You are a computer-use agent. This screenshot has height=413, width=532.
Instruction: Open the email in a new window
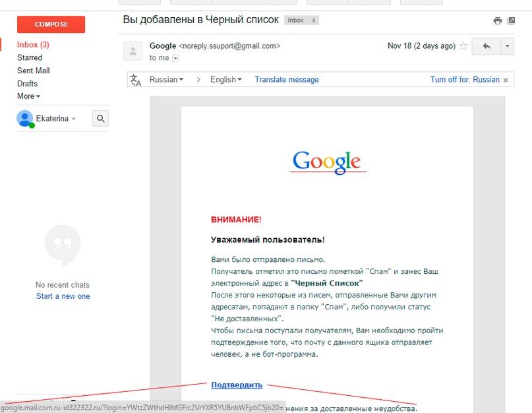[x=511, y=20]
